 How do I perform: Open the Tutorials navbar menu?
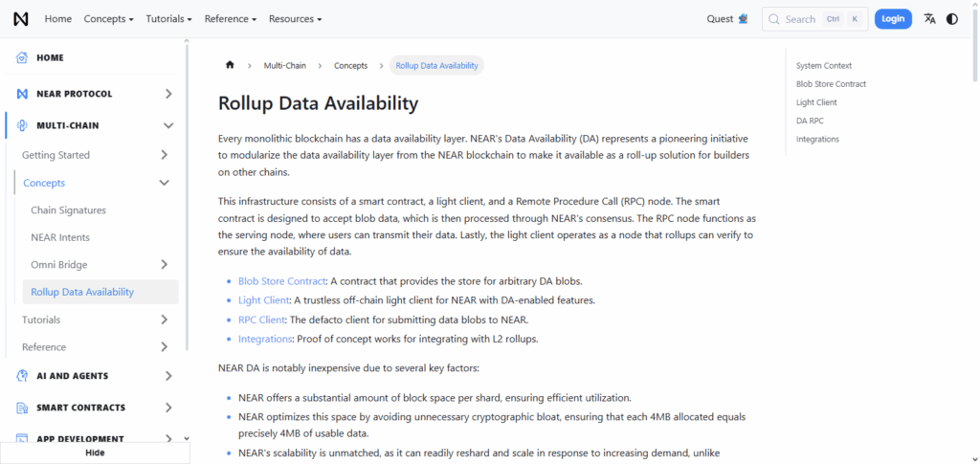pyautogui.click(x=168, y=19)
